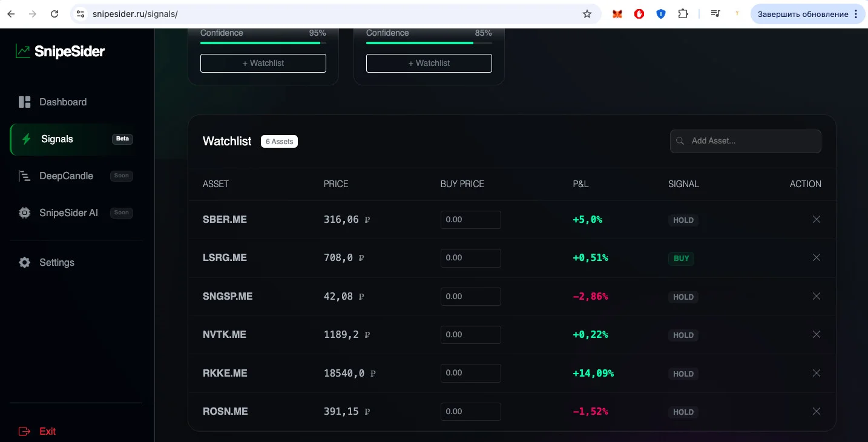The height and width of the screenshot is (442, 868).
Task: Click the SNGSP.ME asset name
Action: (228, 296)
